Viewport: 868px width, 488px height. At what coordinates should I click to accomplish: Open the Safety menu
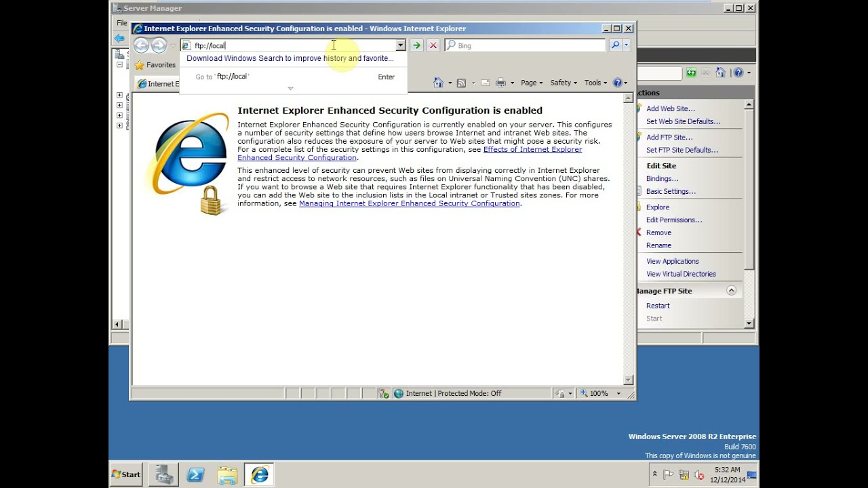coord(564,83)
